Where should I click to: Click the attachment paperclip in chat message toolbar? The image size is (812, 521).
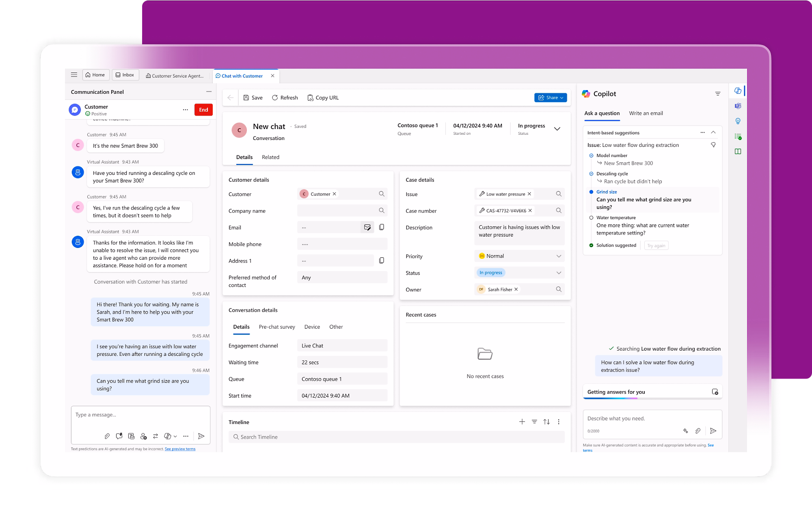point(107,436)
